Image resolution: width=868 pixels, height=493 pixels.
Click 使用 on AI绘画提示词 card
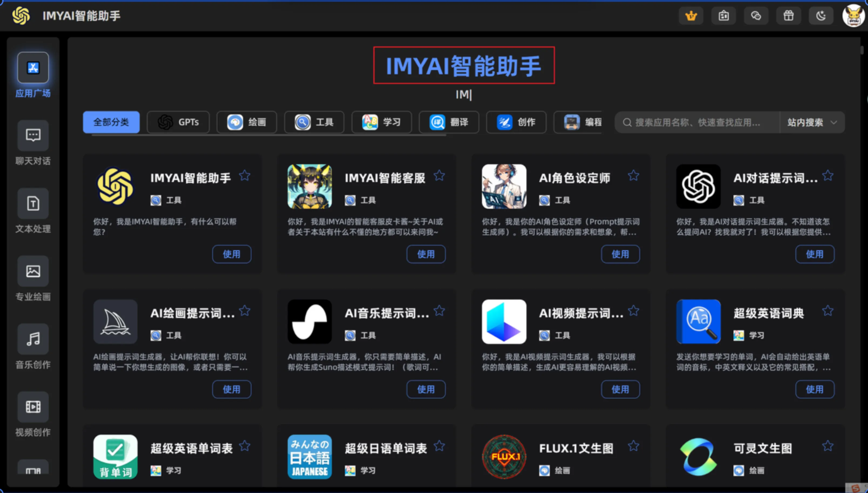click(232, 389)
